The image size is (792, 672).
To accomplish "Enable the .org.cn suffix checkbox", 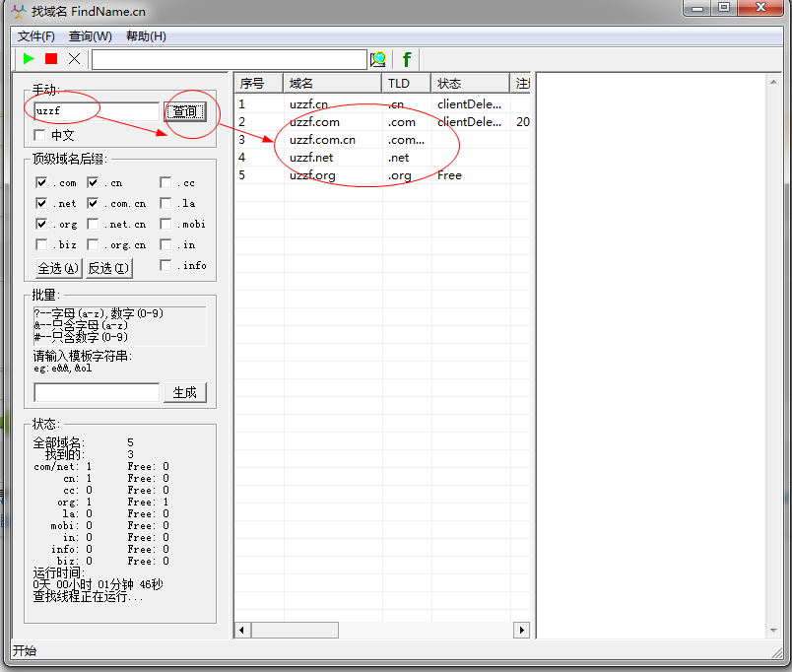I will (93, 244).
